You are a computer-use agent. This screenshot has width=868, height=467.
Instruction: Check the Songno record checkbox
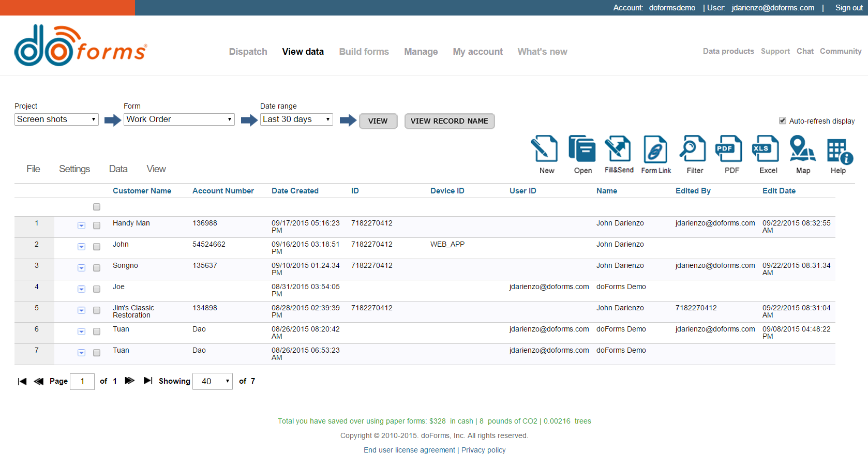pyautogui.click(x=97, y=268)
